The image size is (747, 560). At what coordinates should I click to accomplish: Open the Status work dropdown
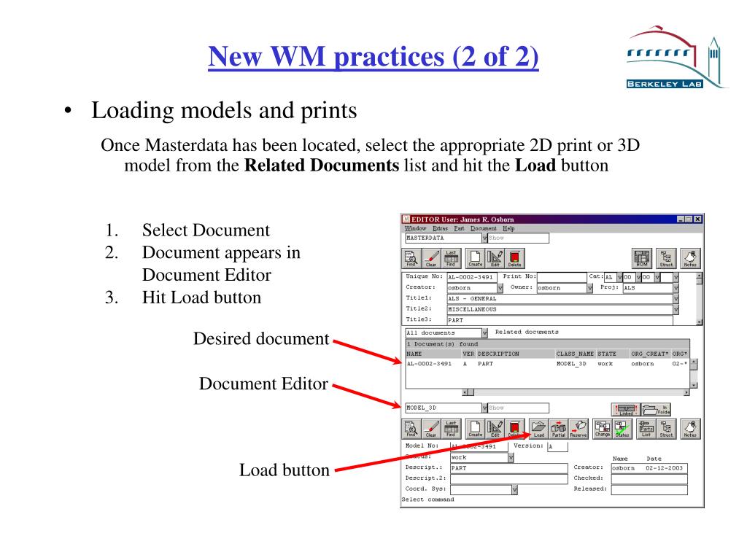point(511,458)
